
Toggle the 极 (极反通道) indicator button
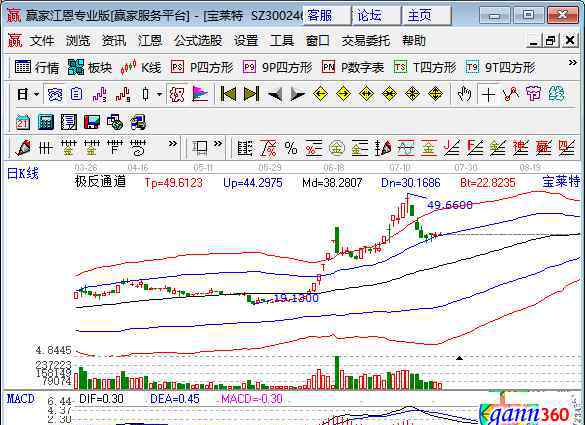coord(177,94)
